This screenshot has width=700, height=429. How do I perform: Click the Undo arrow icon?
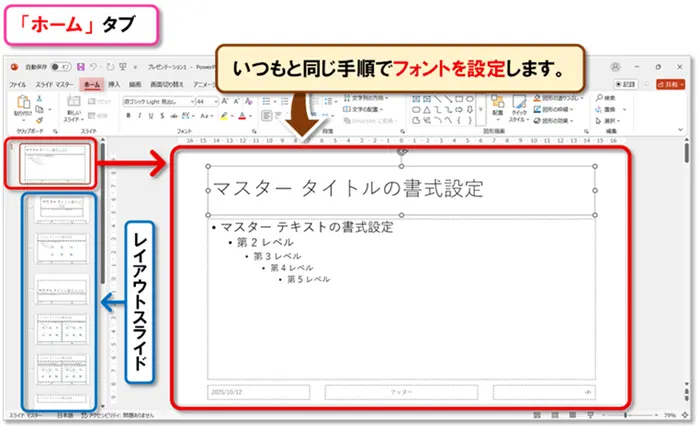click(x=93, y=67)
